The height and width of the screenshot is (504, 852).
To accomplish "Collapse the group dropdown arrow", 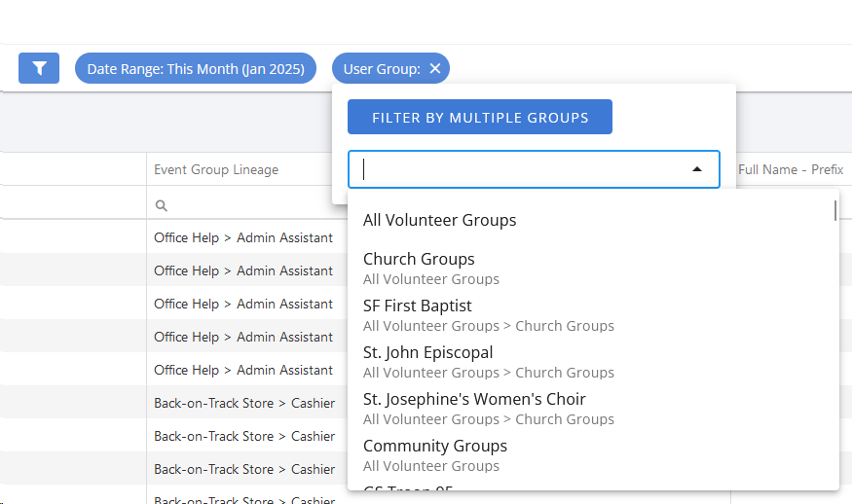I will (697, 169).
